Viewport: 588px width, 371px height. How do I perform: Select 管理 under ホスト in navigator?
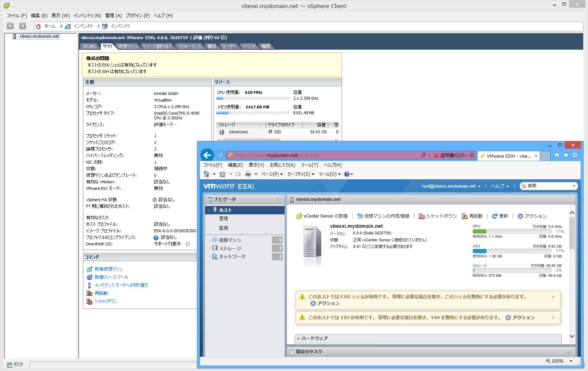click(223, 219)
